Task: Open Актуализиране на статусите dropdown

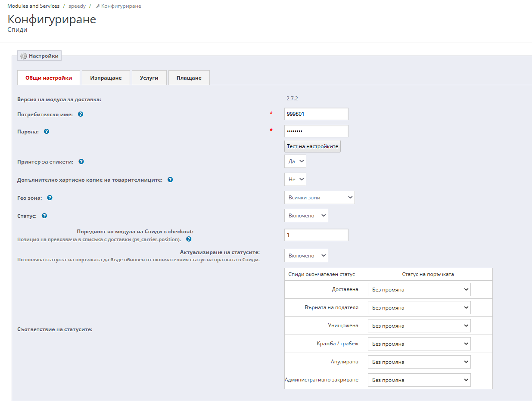Action: [306, 256]
